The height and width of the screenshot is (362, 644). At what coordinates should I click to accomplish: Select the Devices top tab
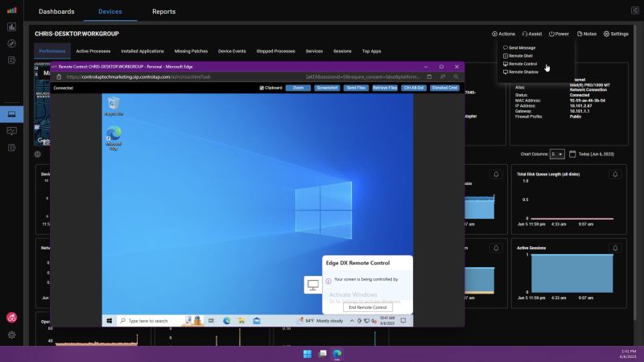110,11
